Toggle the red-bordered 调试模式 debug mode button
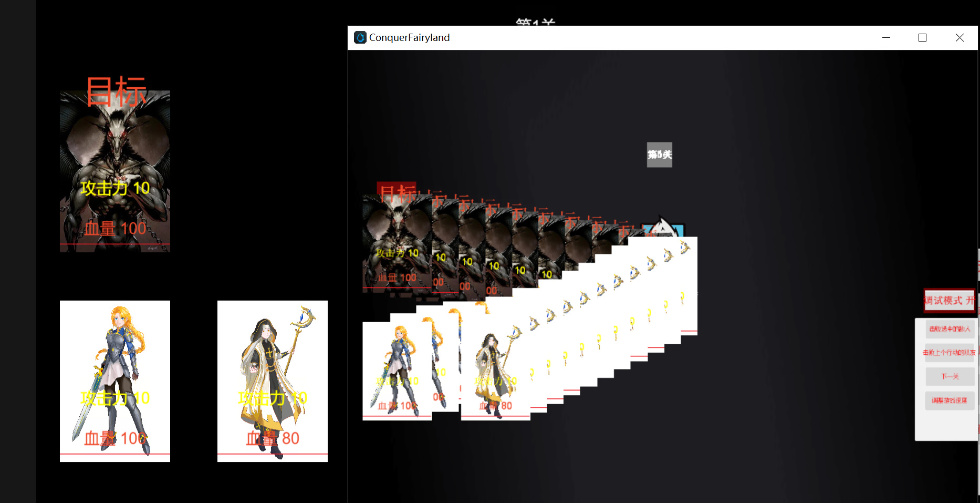This screenshot has height=503, width=980. [950, 301]
